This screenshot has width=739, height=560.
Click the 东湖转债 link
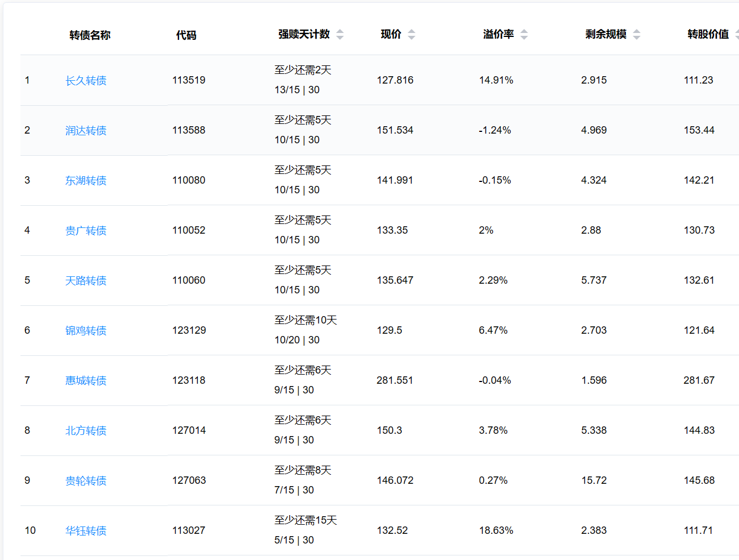(86, 181)
